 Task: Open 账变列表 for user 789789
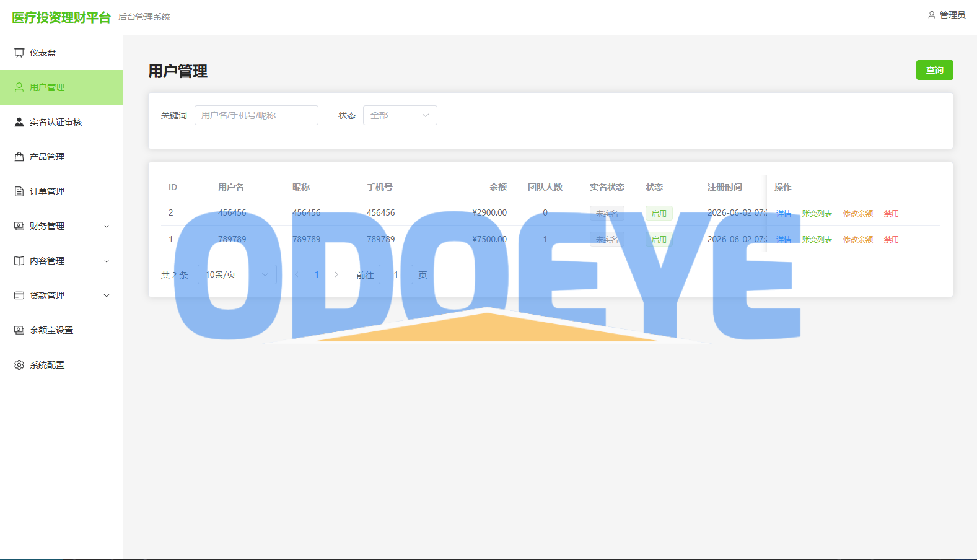tap(817, 239)
